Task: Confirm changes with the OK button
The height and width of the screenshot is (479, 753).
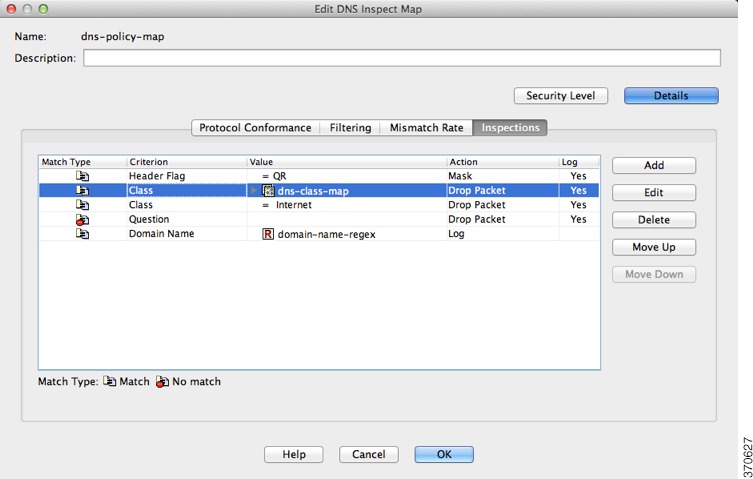Action: point(444,454)
